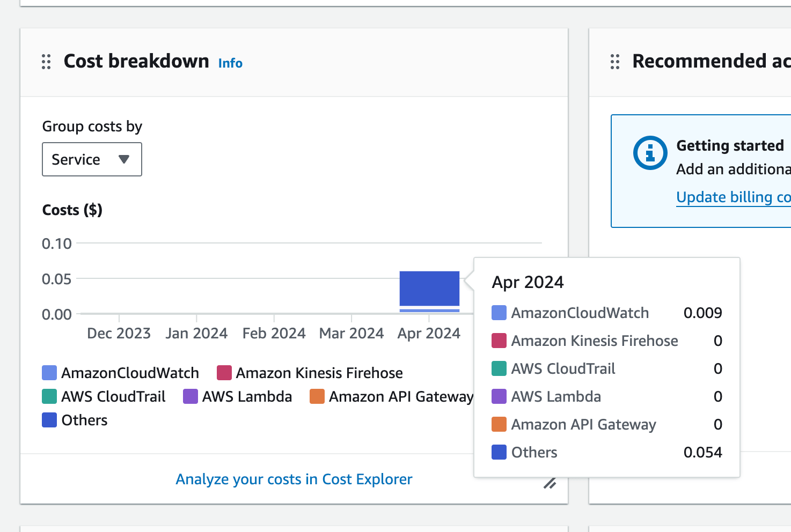Image resolution: width=791 pixels, height=532 pixels.
Task: Click the Dec 2023 axis label
Action: pyautogui.click(x=119, y=334)
